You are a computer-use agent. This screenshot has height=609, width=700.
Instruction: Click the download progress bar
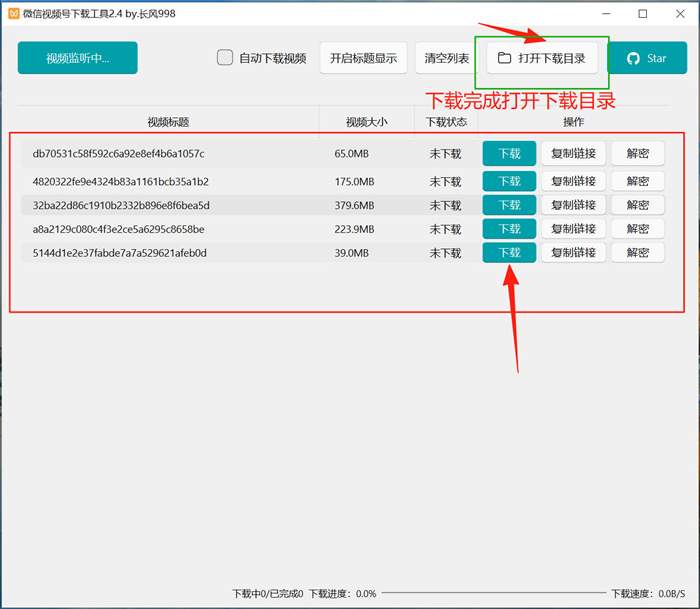[494, 593]
